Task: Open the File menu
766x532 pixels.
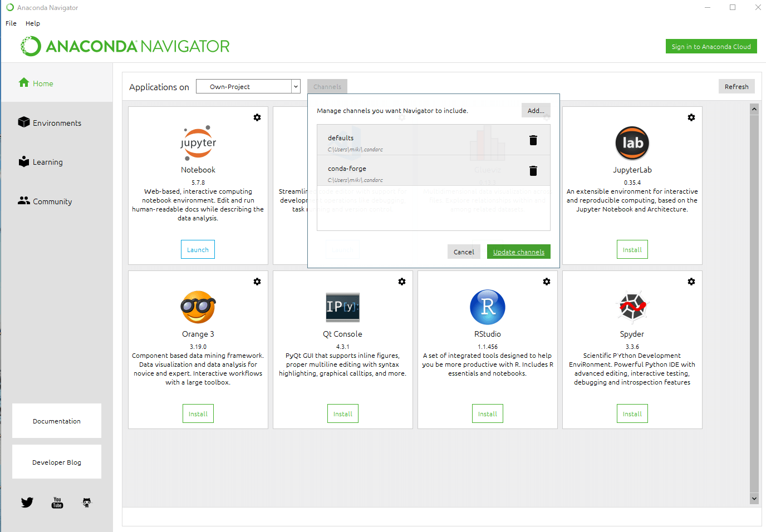Action: click(11, 23)
